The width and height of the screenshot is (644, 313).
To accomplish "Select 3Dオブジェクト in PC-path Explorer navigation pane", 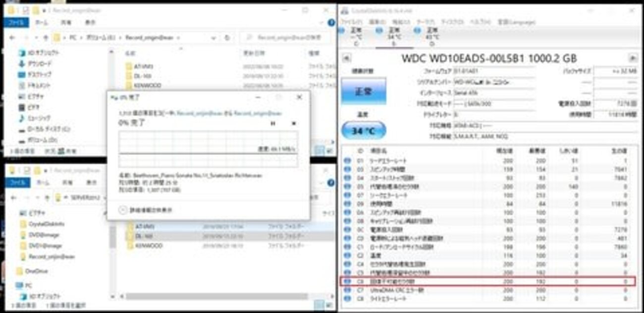I will pos(39,53).
